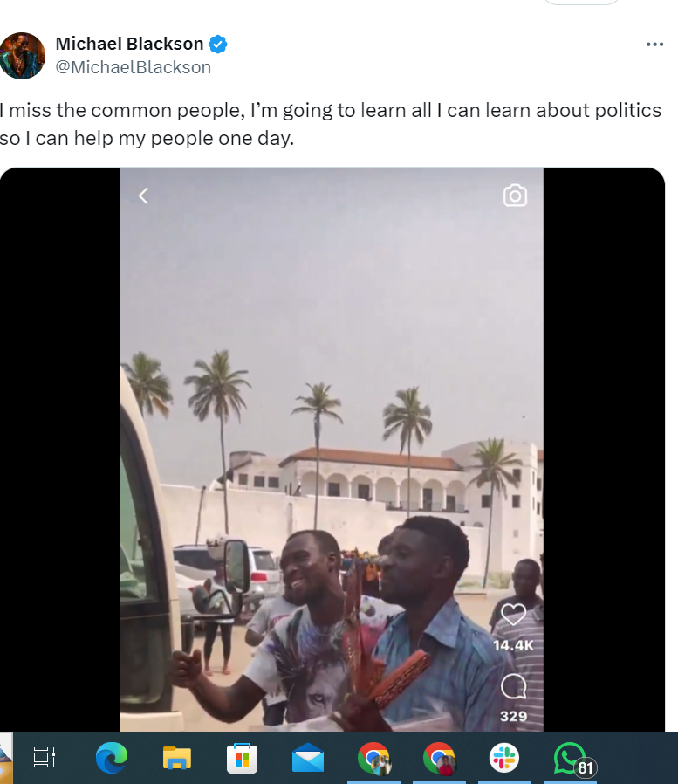This screenshot has height=784, width=678.
Task: Click the blue verified badge
Action: [218, 44]
